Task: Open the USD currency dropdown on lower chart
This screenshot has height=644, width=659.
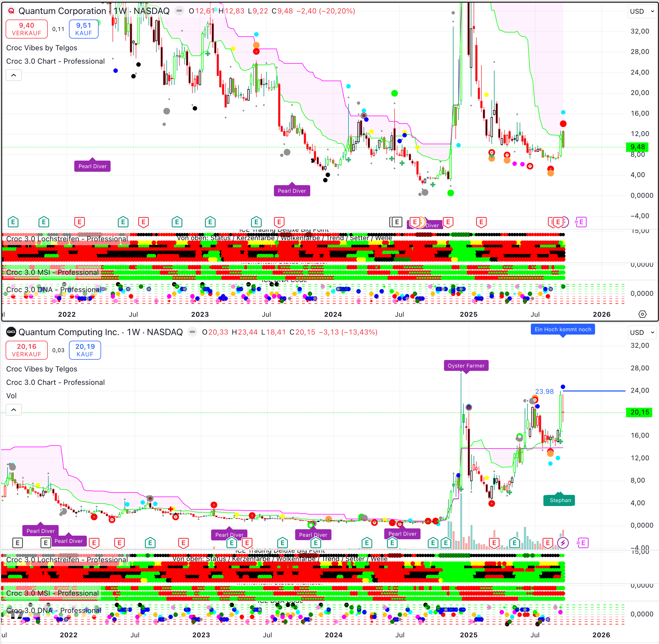Action: click(641, 332)
